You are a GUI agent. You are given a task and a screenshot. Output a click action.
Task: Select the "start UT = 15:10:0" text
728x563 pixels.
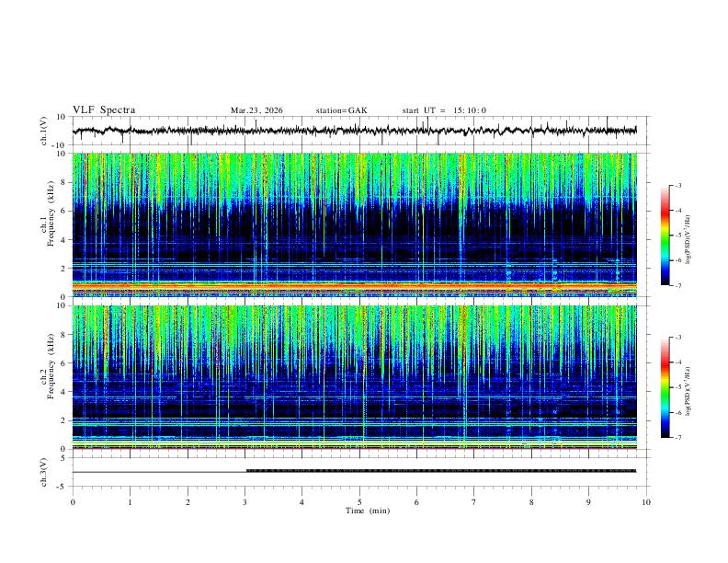pyautogui.click(x=444, y=110)
